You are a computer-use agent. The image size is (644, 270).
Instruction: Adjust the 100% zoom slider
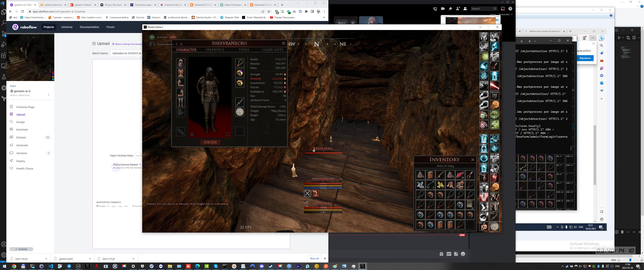(630, 260)
